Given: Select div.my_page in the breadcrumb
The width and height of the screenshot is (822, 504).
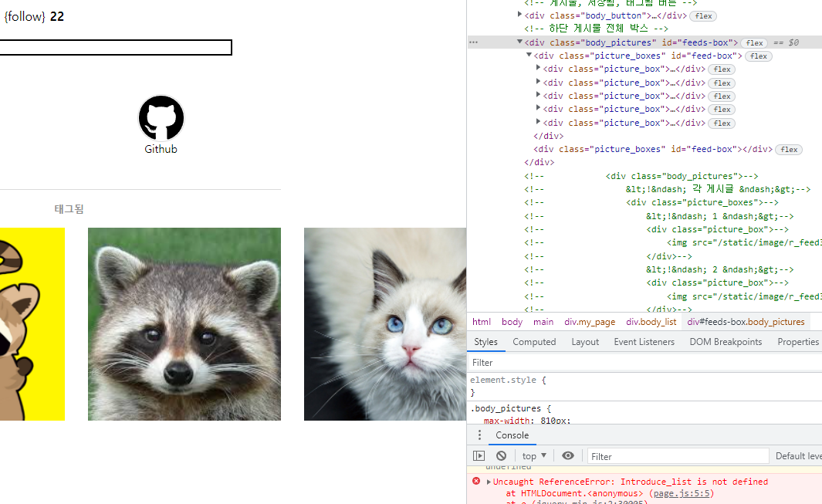Looking at the screenshot, I should pos(590,322).
